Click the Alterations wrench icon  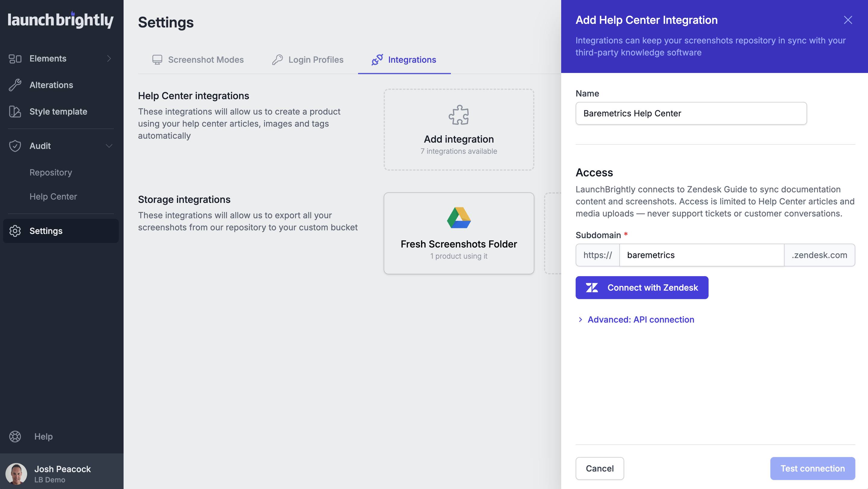point(15,85)
